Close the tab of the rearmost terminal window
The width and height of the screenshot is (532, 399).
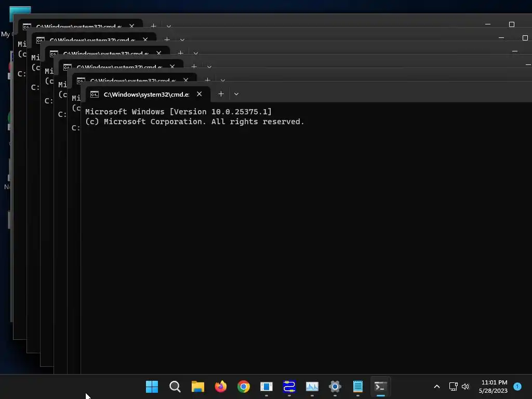(131, 26)
